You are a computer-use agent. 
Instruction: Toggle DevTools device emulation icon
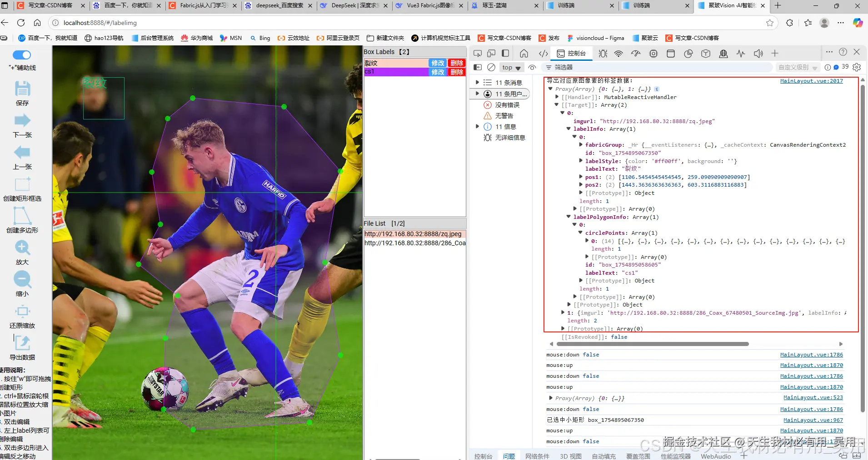click(x=491, y=54)
